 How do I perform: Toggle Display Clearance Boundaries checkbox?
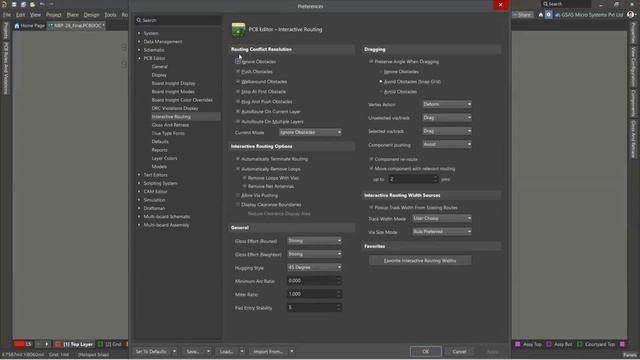tap(238, 204)
